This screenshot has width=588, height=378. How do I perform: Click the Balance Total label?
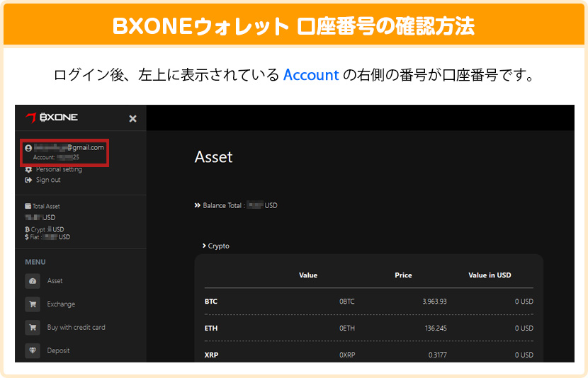(224, 205)
